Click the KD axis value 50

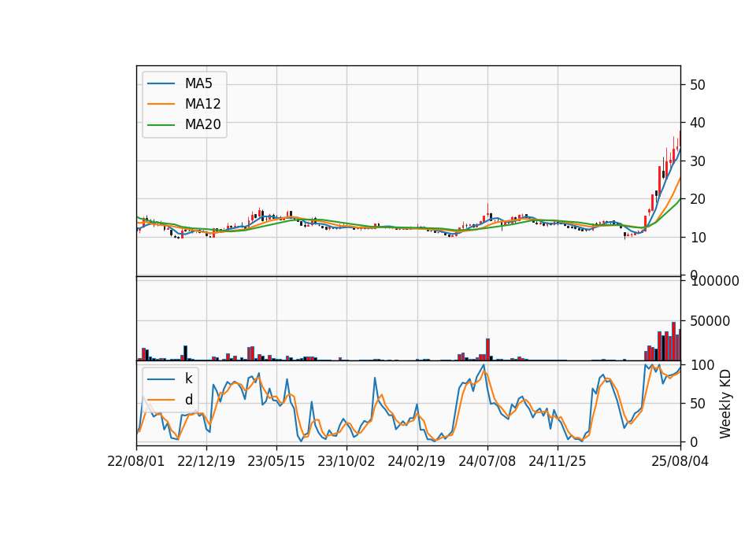[x=698, y=403]
